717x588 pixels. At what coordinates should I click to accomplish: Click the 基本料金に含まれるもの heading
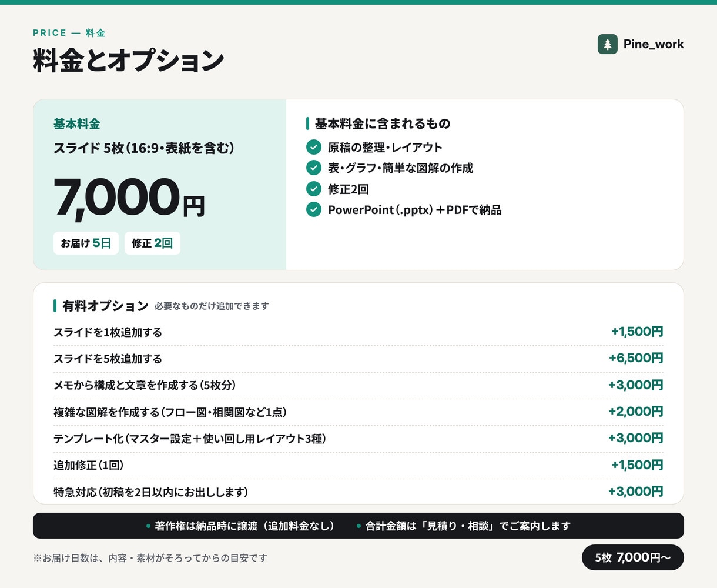pyautogui.click(x=383, y=123)
